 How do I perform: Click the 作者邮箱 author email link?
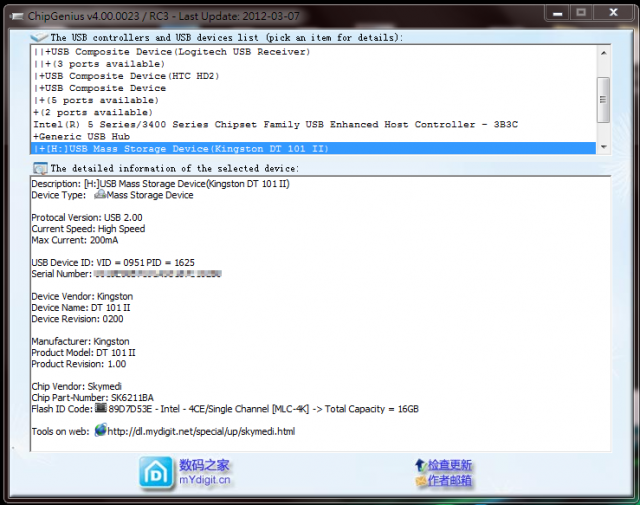tap(449, 481)
